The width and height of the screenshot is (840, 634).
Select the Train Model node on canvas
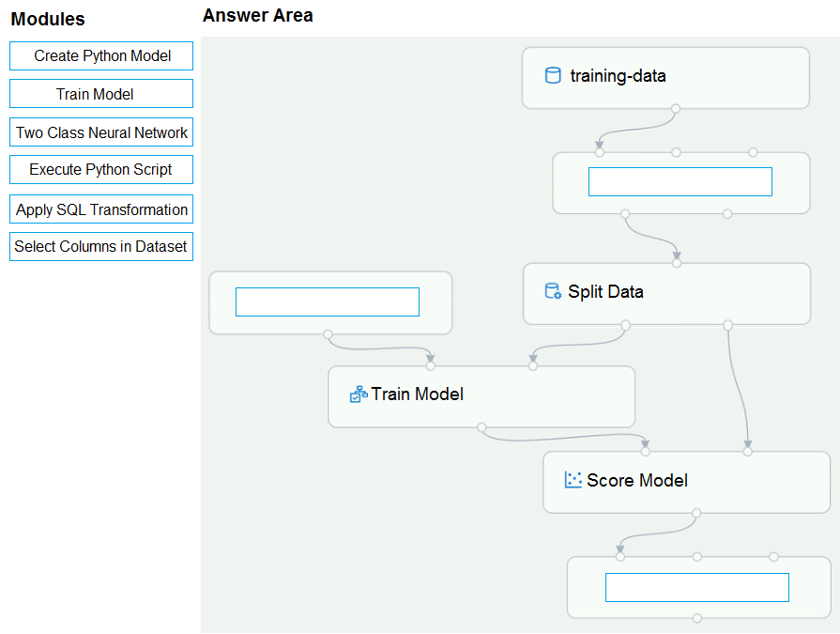481,396
